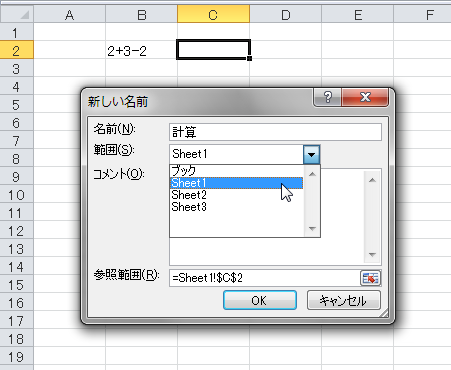The height and width of the screenshot is (370, 451).
Task: Select column C header
Action: (x=213, y=15)
